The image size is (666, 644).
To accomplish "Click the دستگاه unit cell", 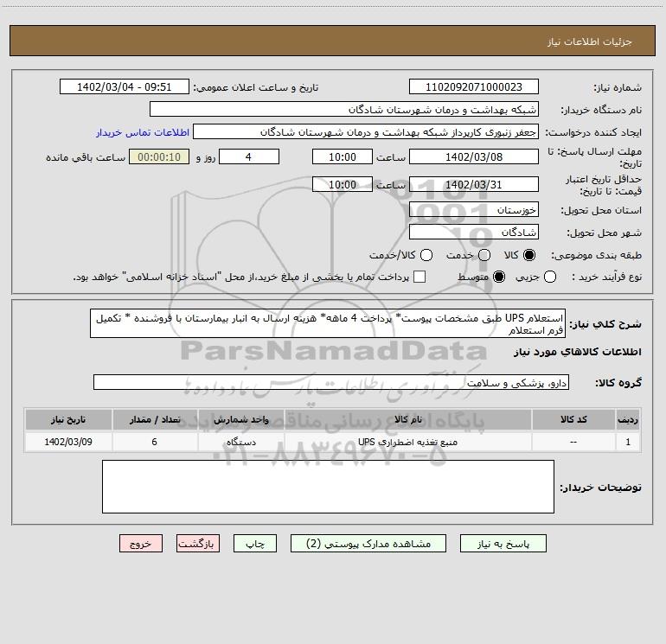I will pyautogui.click(x=240, y=442).
